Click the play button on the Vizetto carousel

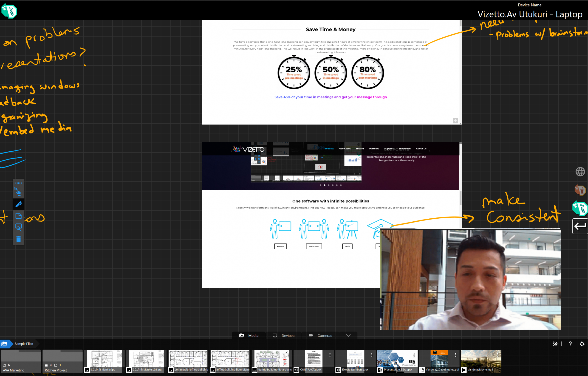coord(321,167)
